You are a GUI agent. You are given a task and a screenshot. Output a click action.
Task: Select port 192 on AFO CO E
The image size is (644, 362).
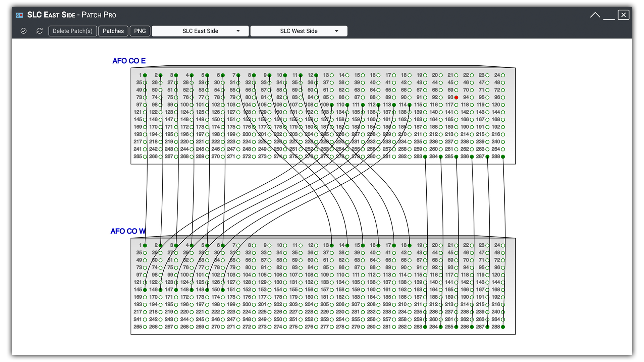503,127
